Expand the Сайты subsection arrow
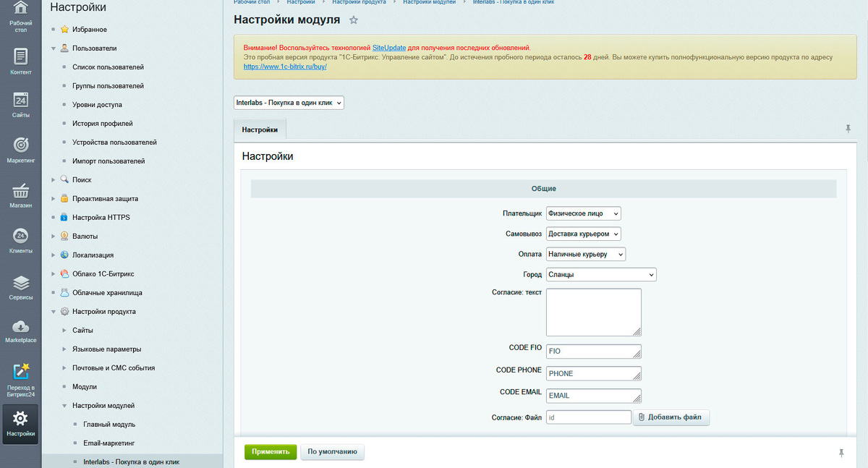The width and height of the screenshot is (868, 468). click(64, 330)
